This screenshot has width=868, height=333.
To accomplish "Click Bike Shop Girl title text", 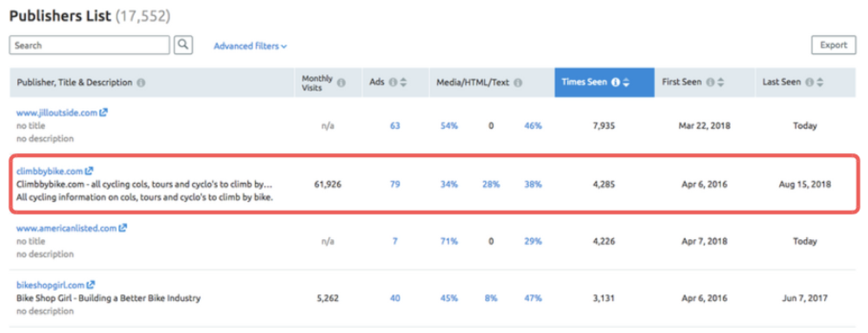I will coord(109,298).
